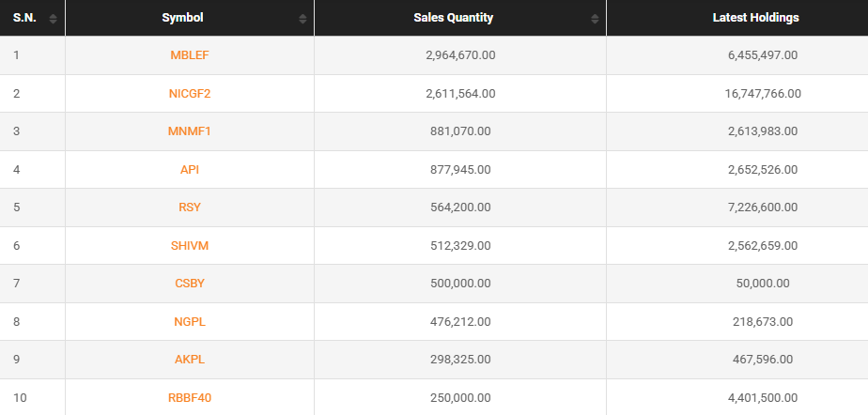
Task: View the SHIVM symbol details
Action: [x=190, y=246]
